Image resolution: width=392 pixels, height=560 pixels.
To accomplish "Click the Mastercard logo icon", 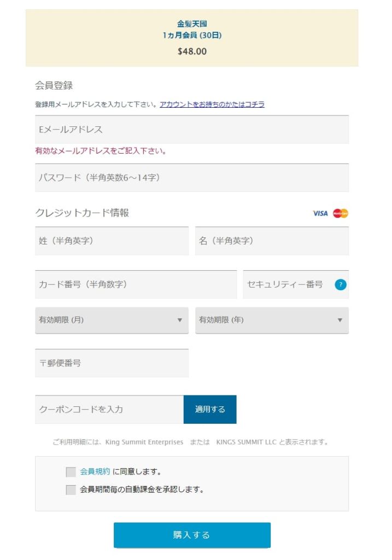I will click(x=341, y=213).
